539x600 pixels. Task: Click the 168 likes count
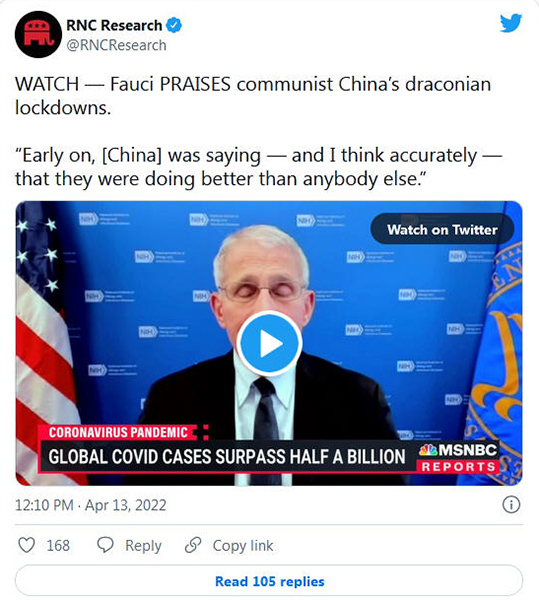click(x=58, y=545)
